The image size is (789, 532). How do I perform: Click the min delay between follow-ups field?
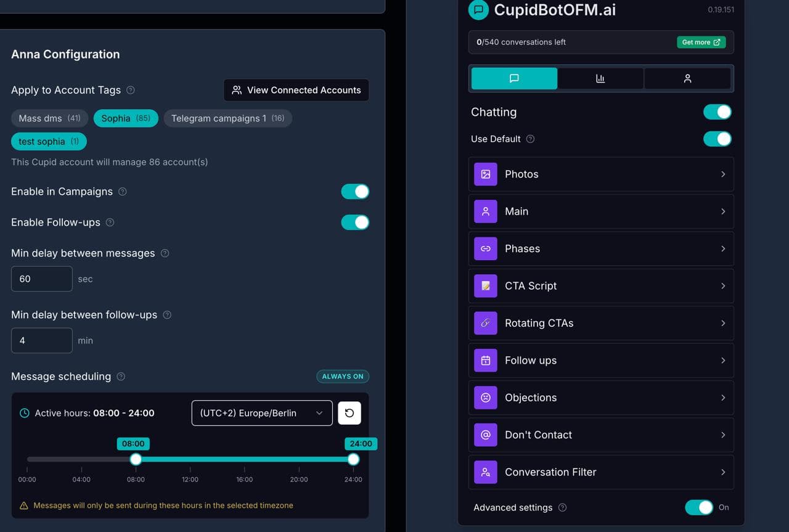pos(42,340)
